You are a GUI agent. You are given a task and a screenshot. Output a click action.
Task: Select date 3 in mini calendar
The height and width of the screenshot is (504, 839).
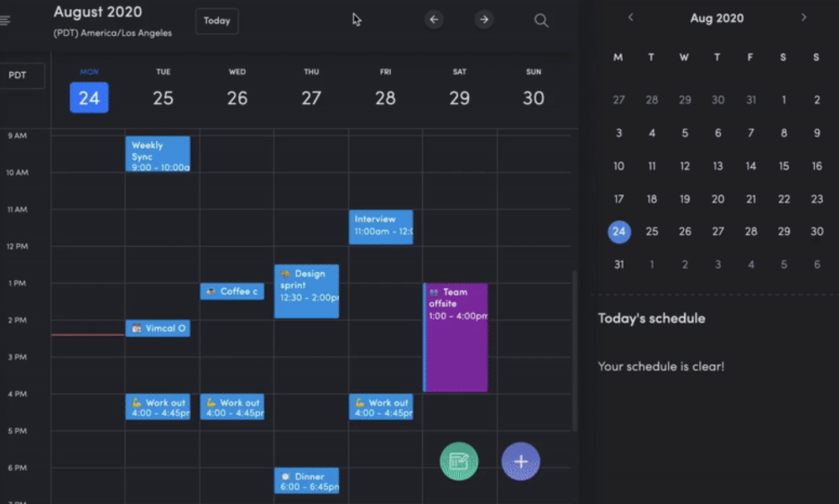[619, 133]
